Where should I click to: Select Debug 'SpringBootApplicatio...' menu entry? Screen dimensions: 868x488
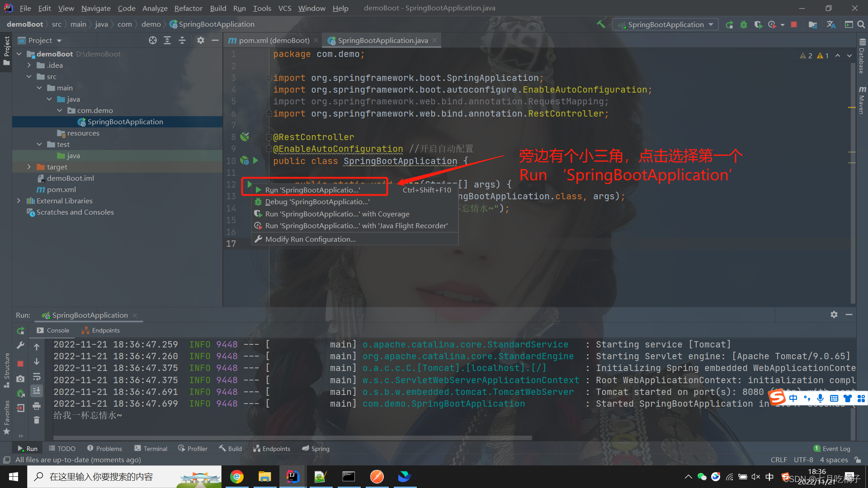(x=316, y=202)
